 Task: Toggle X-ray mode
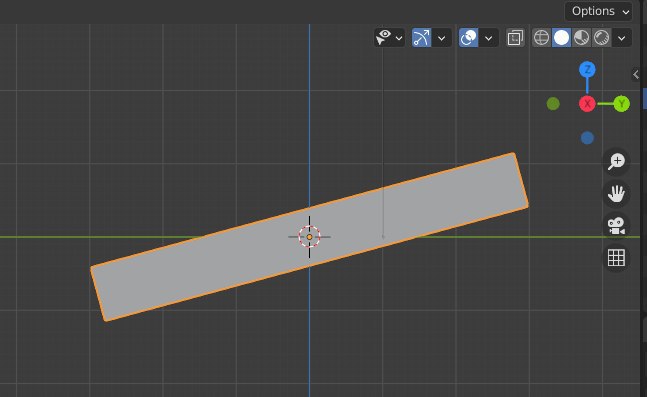coord(515,38)
